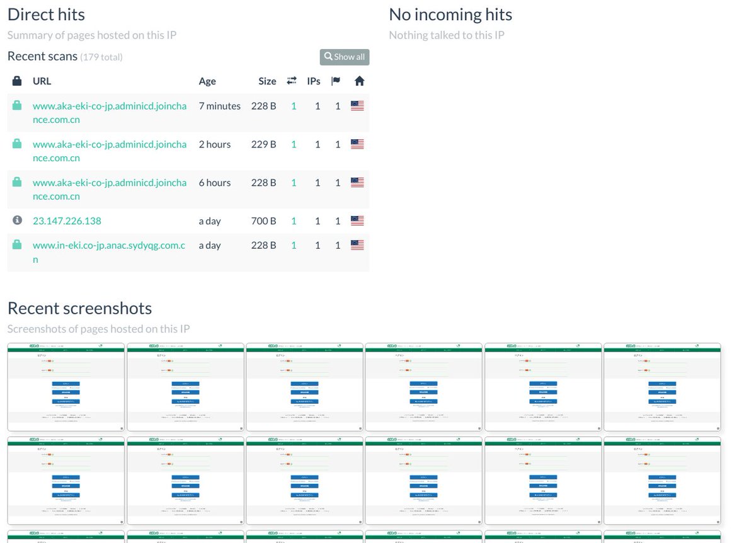Open the fifth screenshot thumbnail in the second row
The width and height of the screenshot is (756, 543).
click(x=543, y=481)
